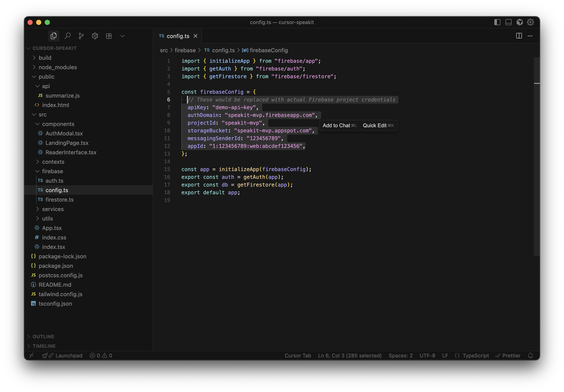Open auth.ts in the file tree
This screenshot has width=564, height=392.
[54, 181]
